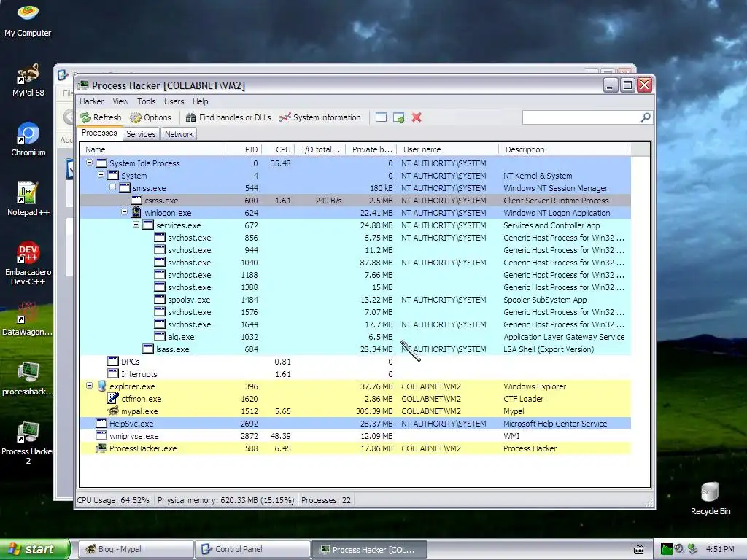The width and height of the screenshot is (747, 560).
Task: Select the alg.exe process
Action: [355, 337]
